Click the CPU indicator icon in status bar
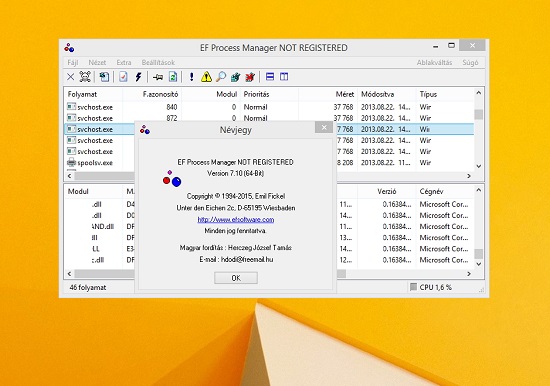Viewport: 550px width, 386px height. 414,287
